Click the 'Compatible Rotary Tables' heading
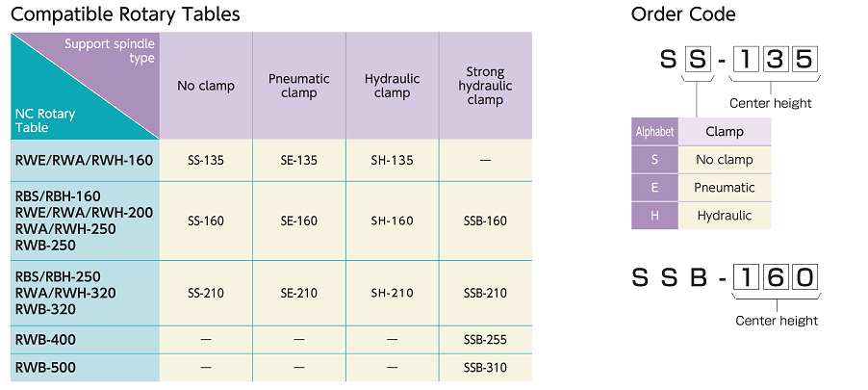Viewport: 868px width, 390px height. click(x=126, y=13)
